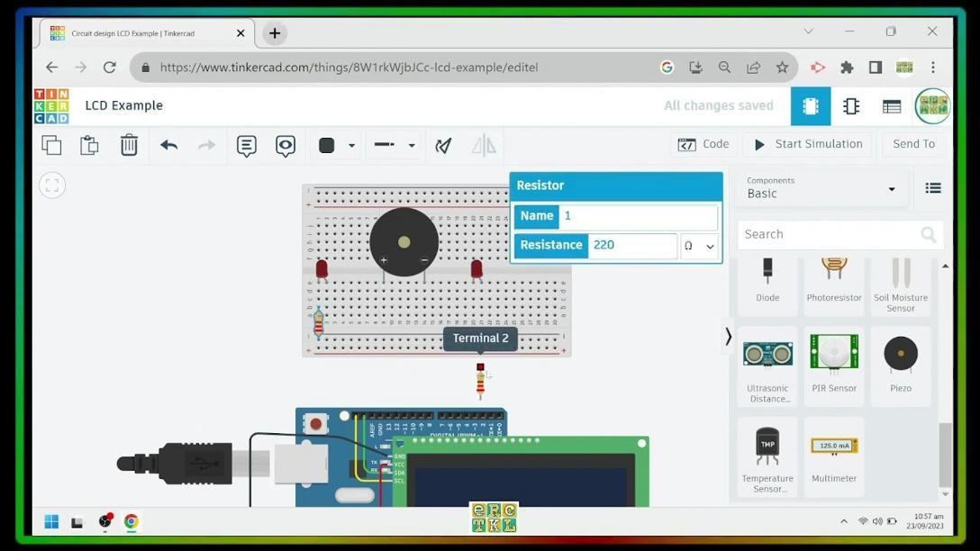980x551 pixels.
Task: Click the Mirror/flip component icon
Action: click(x=484, y=145)
